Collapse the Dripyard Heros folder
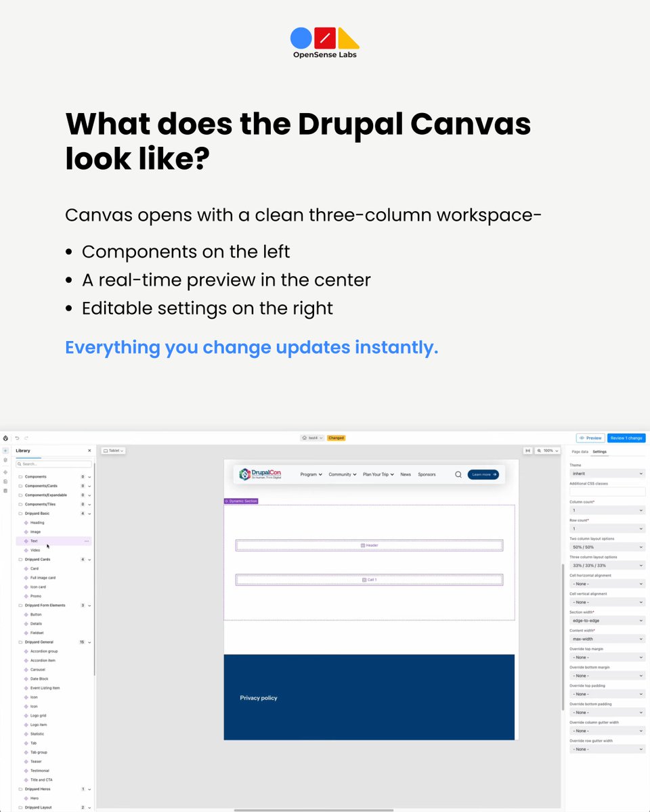 coord(89,789)
